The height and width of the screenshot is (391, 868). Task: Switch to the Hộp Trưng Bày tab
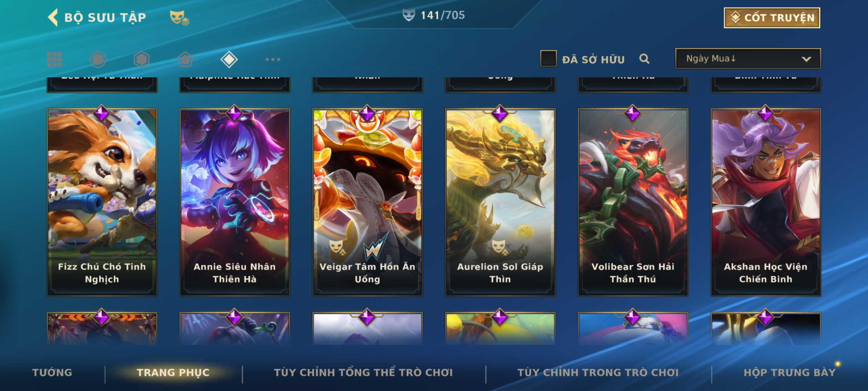point(790,373)
